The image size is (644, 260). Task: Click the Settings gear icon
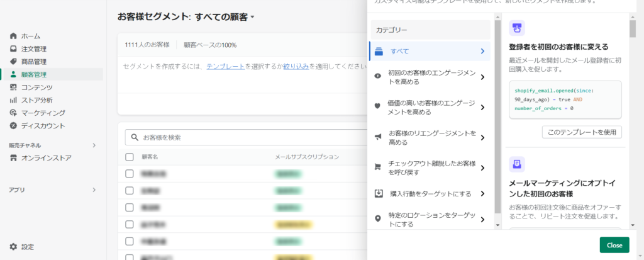[x=13, y=247]
